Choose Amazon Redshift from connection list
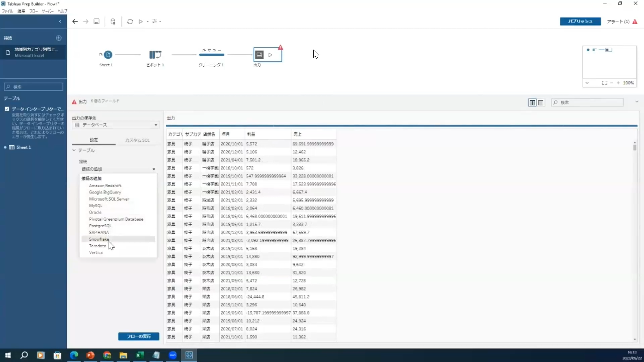This screenshot has height=362, width=644. pos(105,185)
